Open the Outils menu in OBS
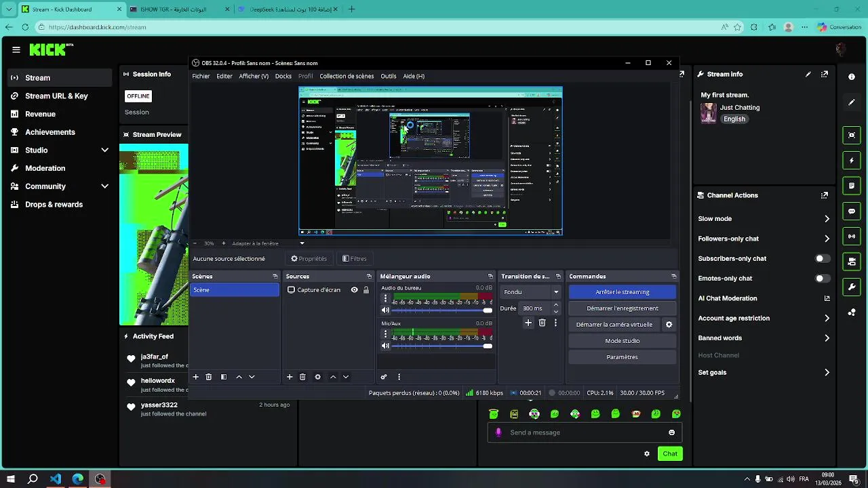 389,77
